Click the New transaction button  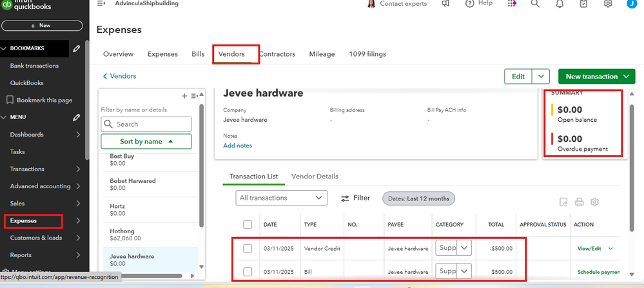click(x=597, y=76)
